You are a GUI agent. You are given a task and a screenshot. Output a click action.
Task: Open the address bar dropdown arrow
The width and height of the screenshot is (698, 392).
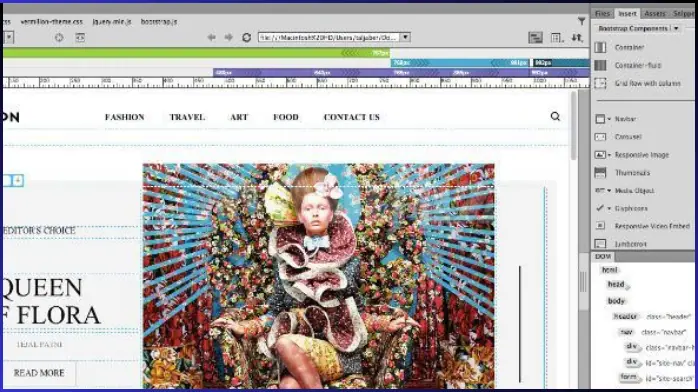click(405, 37)
